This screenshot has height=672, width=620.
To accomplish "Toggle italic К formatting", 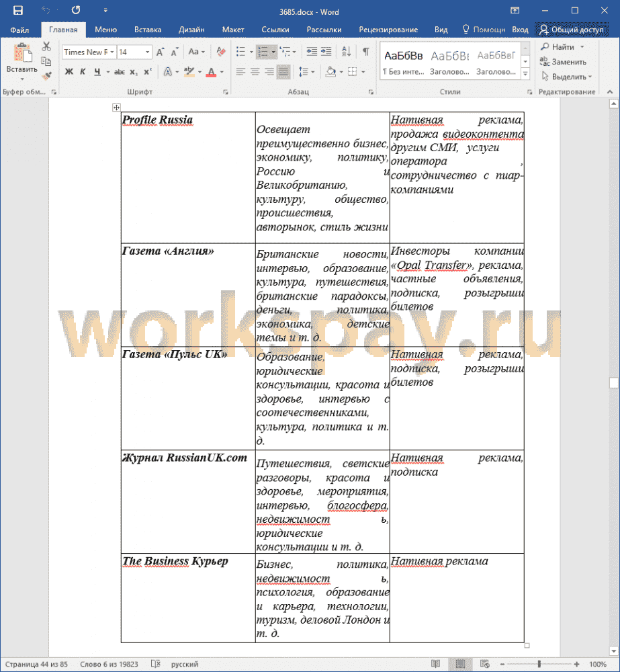I will 83,72.
